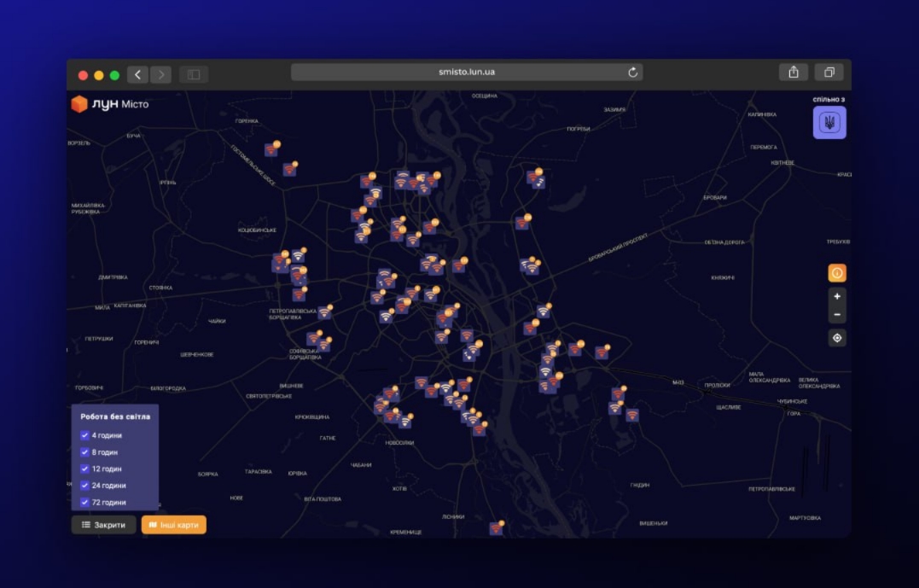Zoom in with the plus button
The height and width of the screenshot is (588, 919).
click(837, 296)
